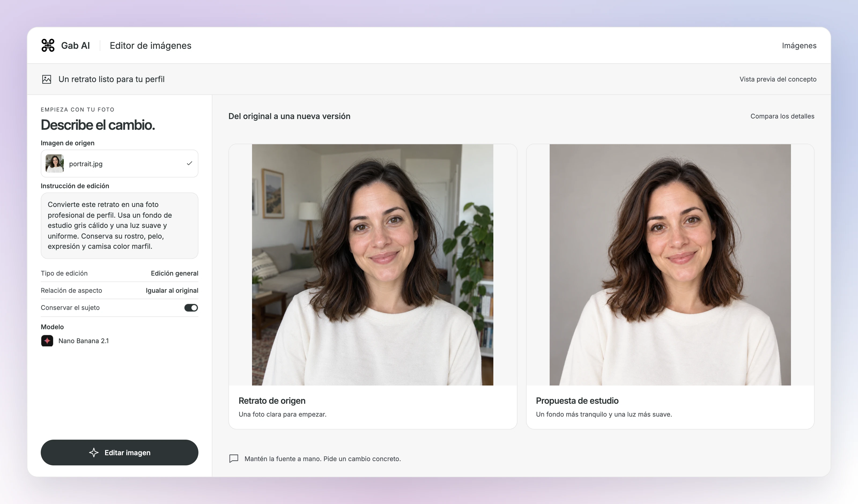Click the checkmark next to portrait.jpg
The width and height of the screenshot is (858, 504).
189,164
